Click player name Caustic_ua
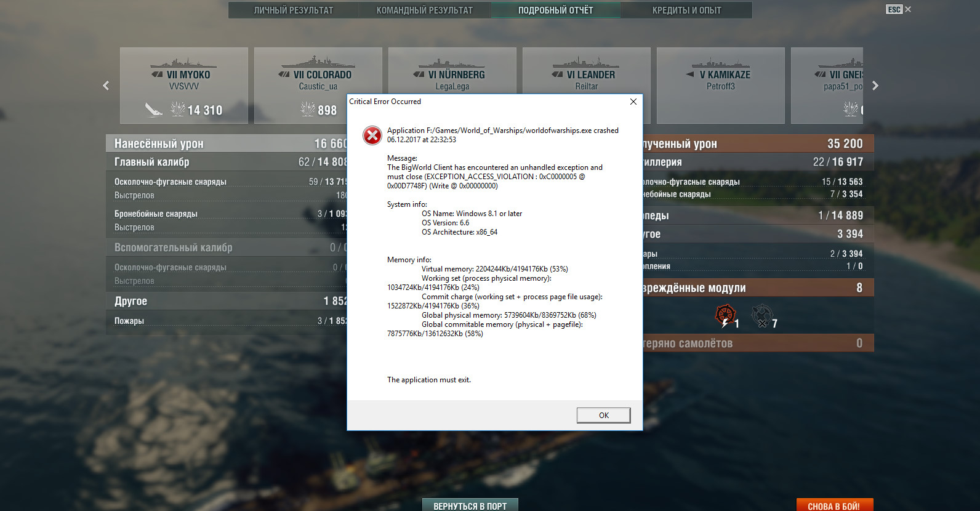The height and width of the screenshot is (511, 980). [318, 86]
